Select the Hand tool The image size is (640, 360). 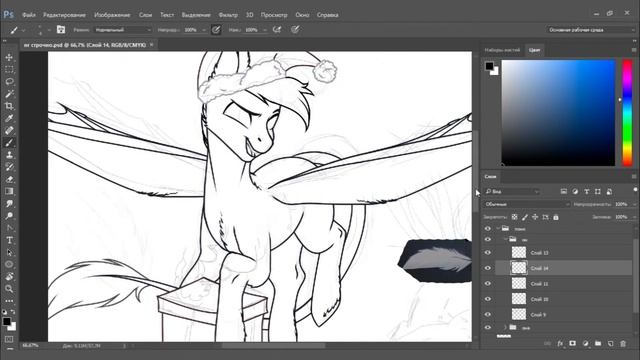coord(9,277)
